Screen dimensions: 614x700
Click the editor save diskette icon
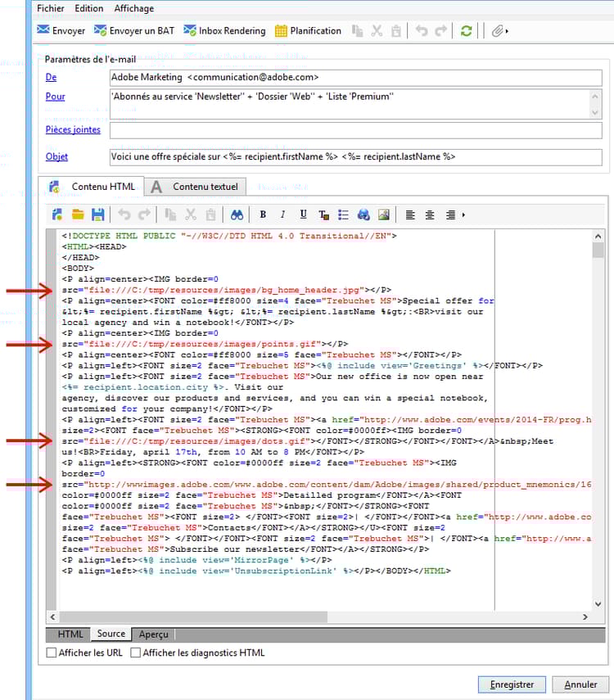click(97, 215)
